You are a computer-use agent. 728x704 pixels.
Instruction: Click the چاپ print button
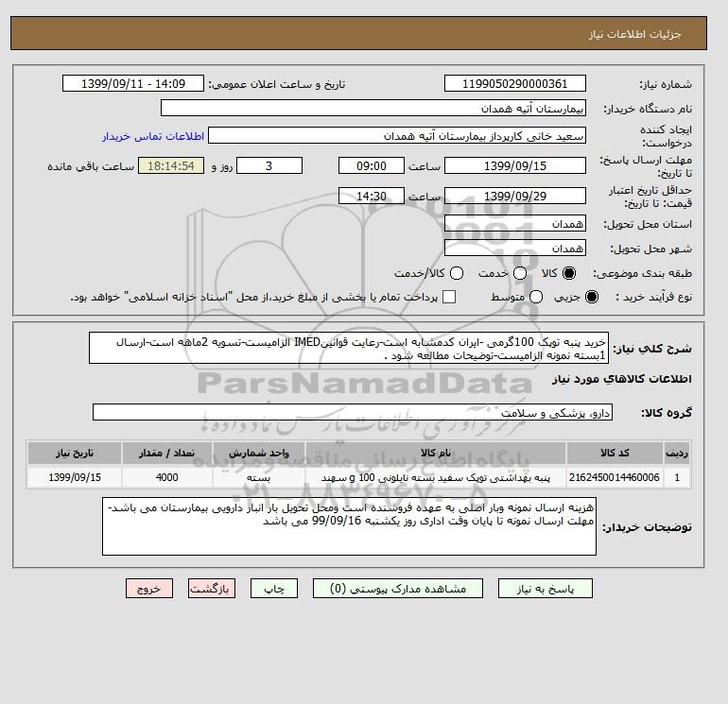pyautogui.click(x=274, y=589)
